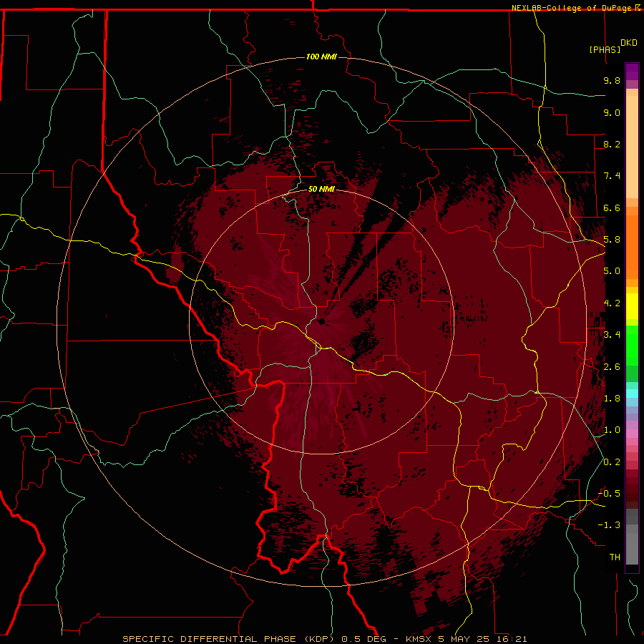The width and height of the screenshot is (644, 644).
Task: Select the 6.6 scale value
Action: (x=612, y=208)
